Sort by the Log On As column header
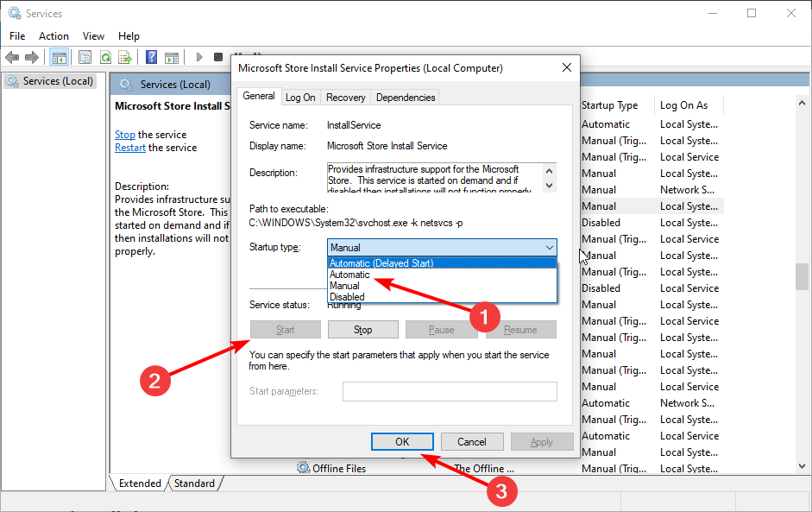 [689, 105]
